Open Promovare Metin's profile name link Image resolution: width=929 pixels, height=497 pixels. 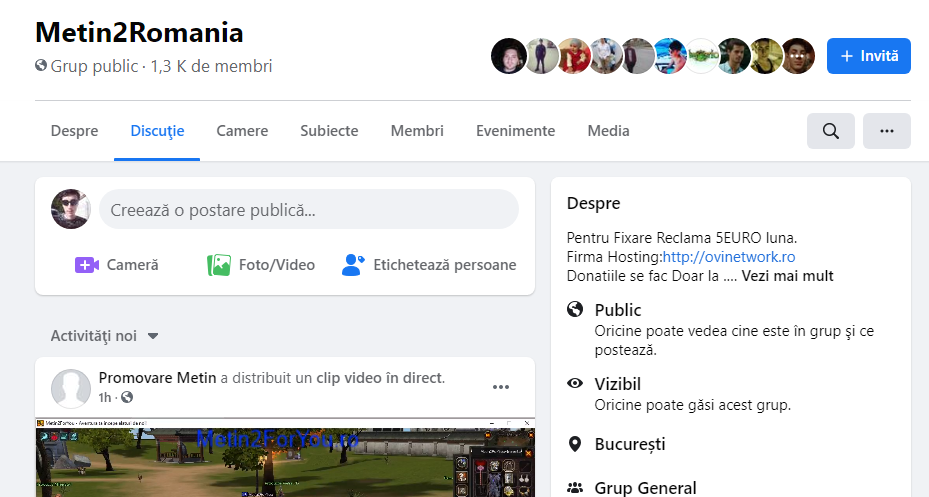coord(158,378)
